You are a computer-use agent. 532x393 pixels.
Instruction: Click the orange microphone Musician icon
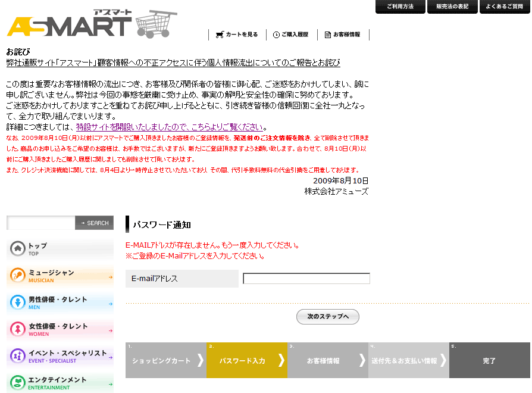pyautogui.click(x=18, y=276)
